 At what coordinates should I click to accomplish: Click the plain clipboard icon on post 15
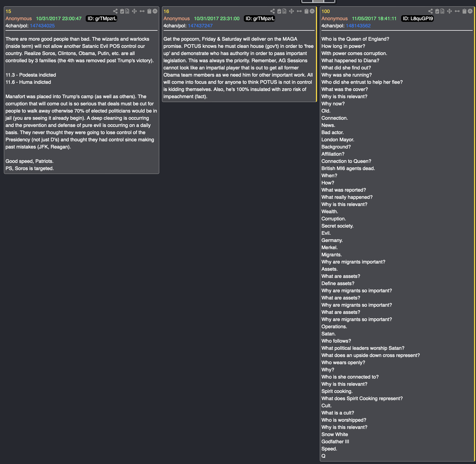149,11
